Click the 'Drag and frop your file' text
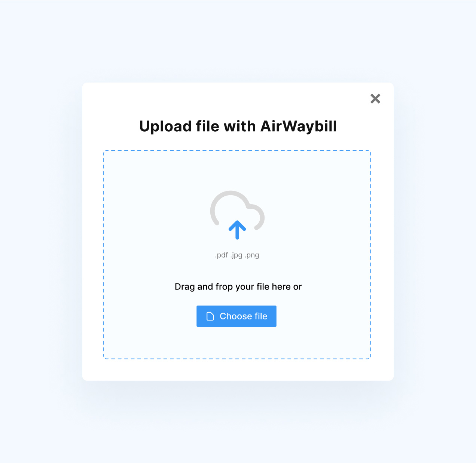This screenshot has height=463, width=476. point(222,287)
